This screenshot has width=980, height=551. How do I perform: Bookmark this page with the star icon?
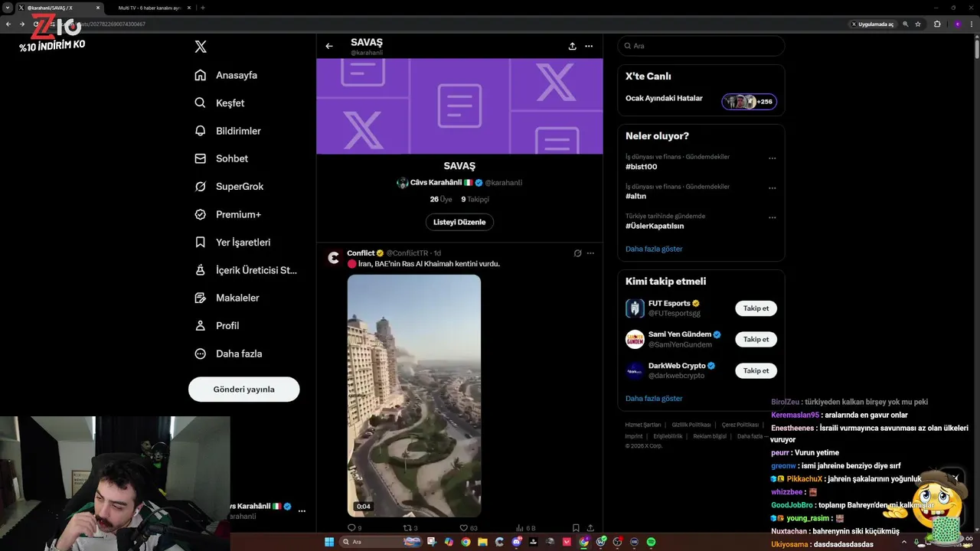[918, 24]
